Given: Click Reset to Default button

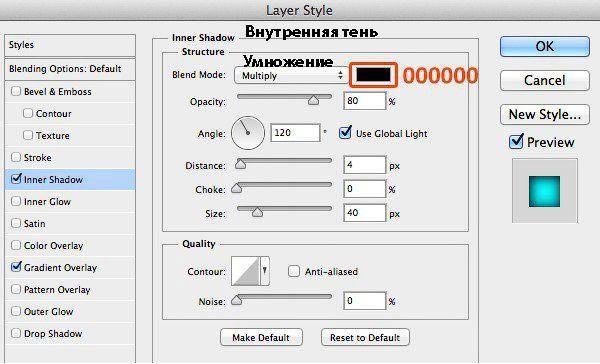Looking at the screenshot, I should 365,338.
